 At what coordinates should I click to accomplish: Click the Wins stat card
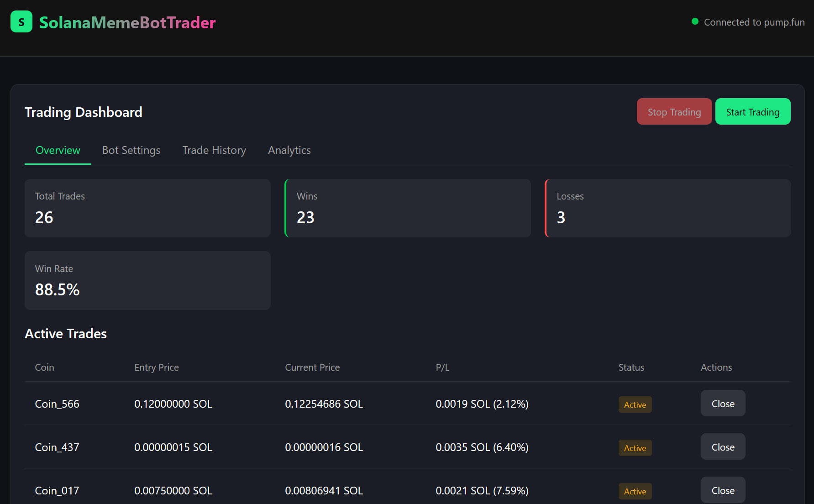[x=408, y=208]
